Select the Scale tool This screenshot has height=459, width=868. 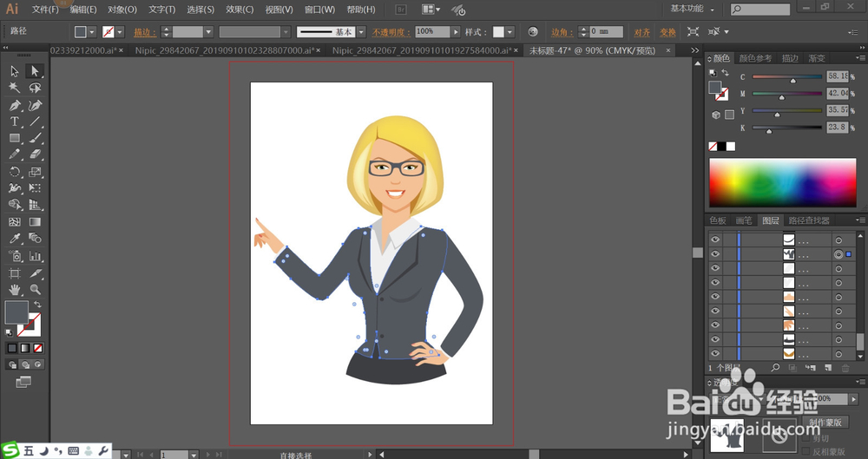[x=35, y=172]
